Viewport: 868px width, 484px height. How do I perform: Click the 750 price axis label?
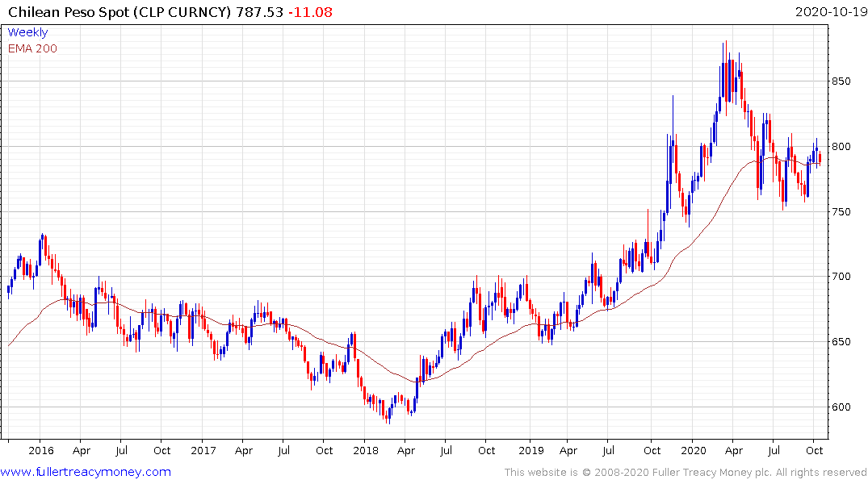tap(841, 212)
